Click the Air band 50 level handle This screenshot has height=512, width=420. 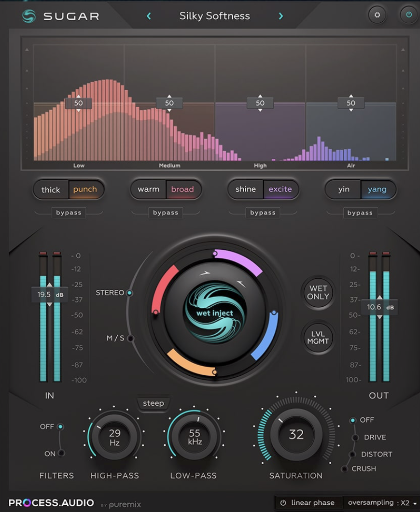[351, 103]
